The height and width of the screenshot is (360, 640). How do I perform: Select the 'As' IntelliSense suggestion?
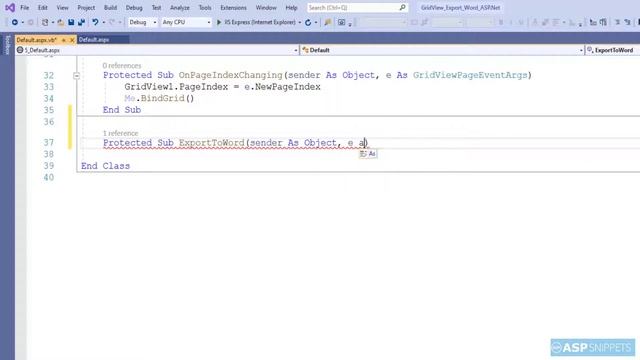point(368,154)
